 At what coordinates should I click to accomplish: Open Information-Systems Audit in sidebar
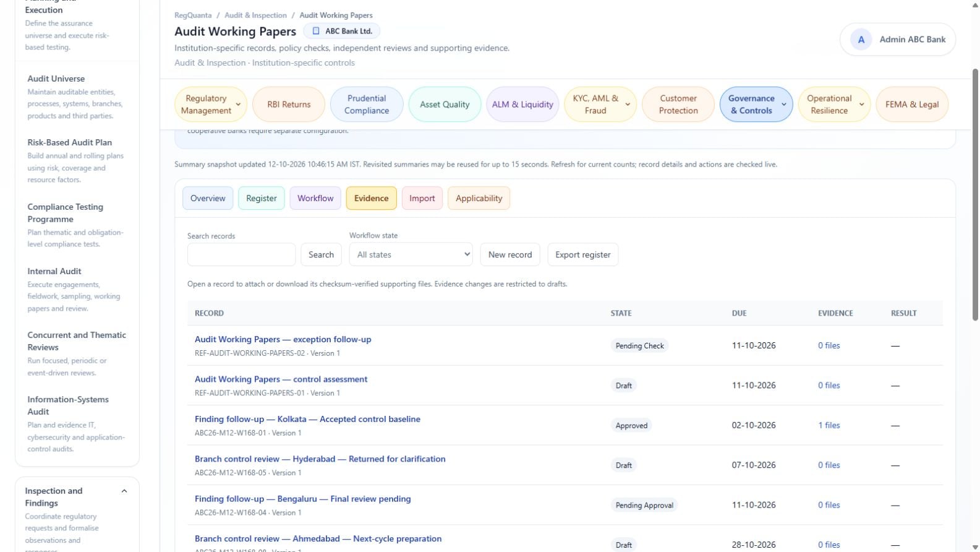(x=68, y=405)
